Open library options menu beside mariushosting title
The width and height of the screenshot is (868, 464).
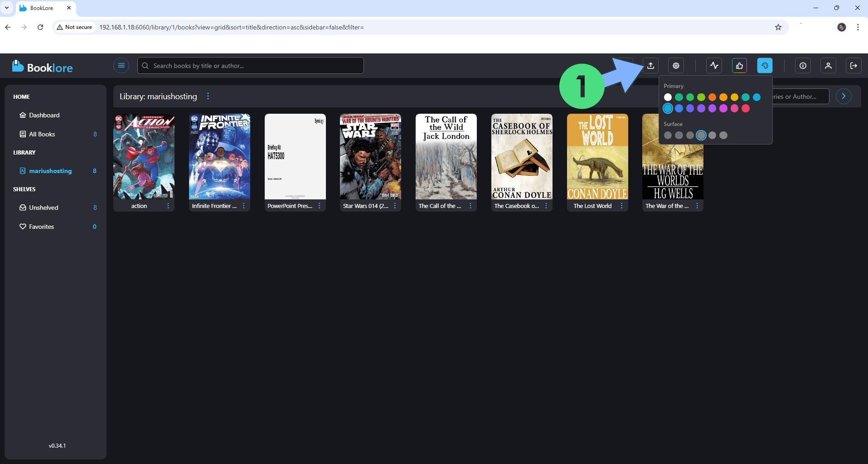click(208, 96)
